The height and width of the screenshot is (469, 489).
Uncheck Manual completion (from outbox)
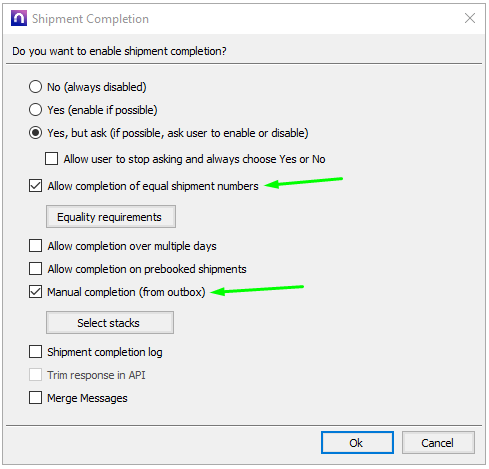point(35,292)
